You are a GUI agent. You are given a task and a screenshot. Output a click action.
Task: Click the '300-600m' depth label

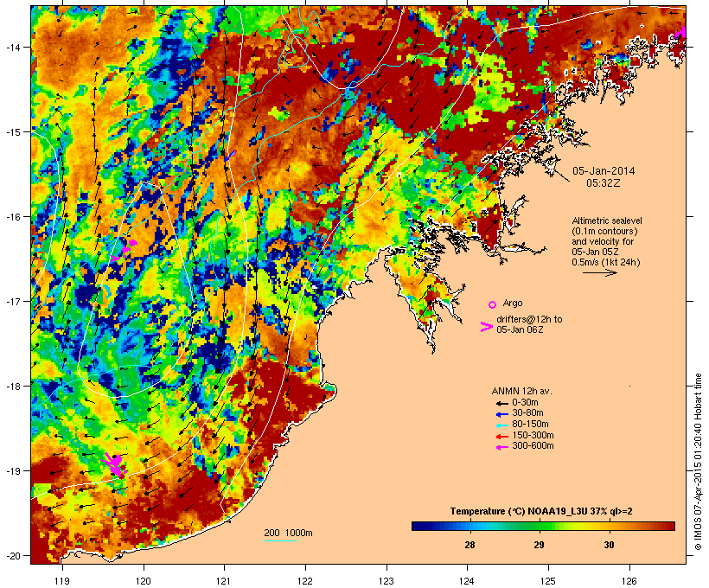[x=533, y=446]
